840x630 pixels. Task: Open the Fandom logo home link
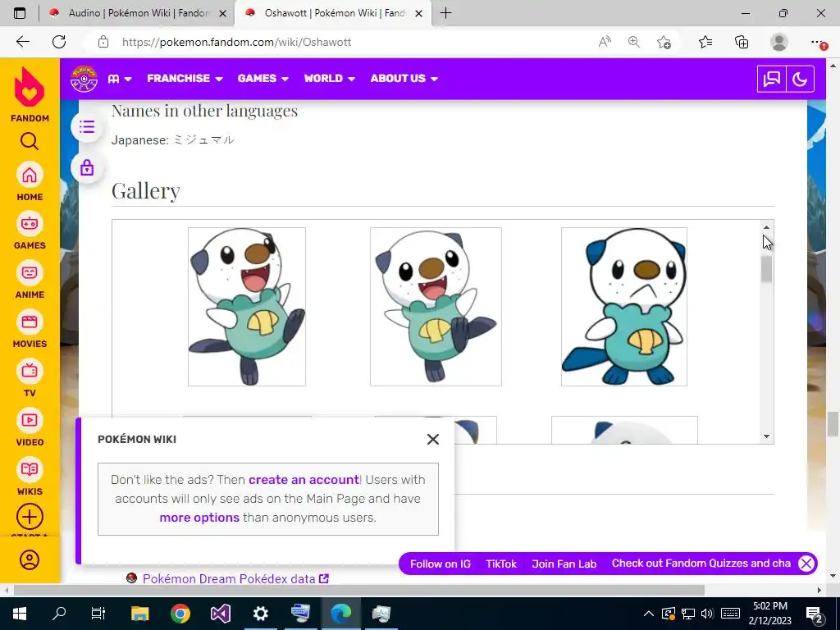coord(30,94)
